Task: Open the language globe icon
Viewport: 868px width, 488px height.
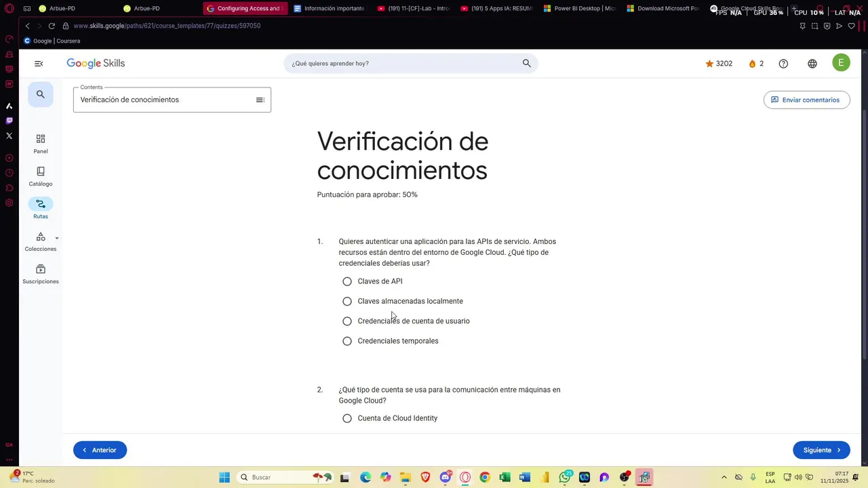Action: pos(812,64)
